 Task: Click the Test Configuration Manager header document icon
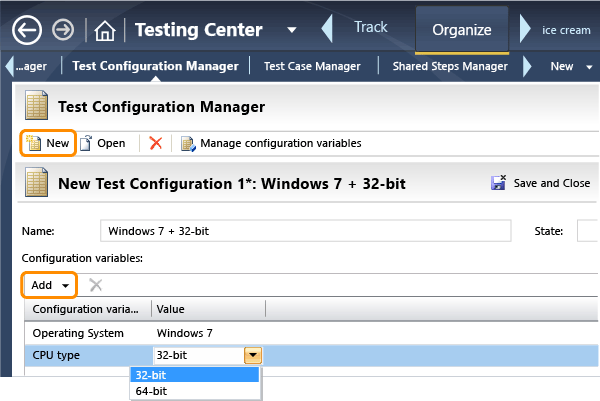click(x=36, y=105)
